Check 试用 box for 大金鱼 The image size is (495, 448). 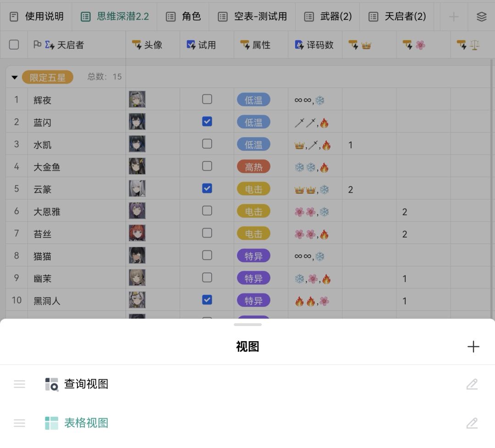pyautogui.click(x=207, y=166)
